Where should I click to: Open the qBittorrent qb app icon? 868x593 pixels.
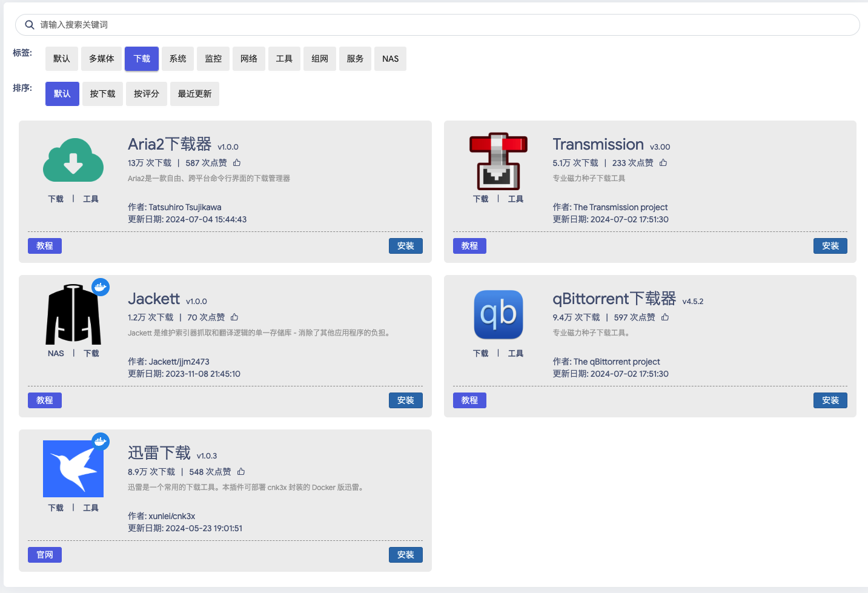tap(498, 314)
